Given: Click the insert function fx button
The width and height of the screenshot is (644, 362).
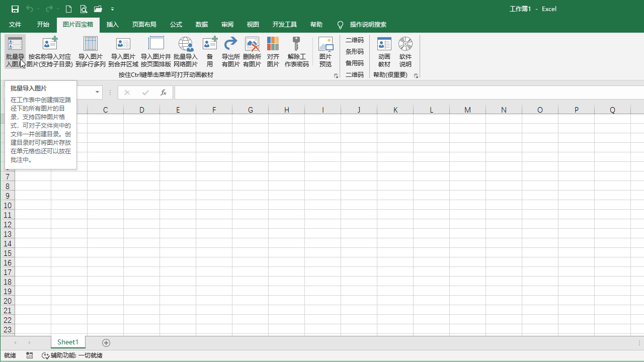Looking at the screenshot, I should [163, 93].
